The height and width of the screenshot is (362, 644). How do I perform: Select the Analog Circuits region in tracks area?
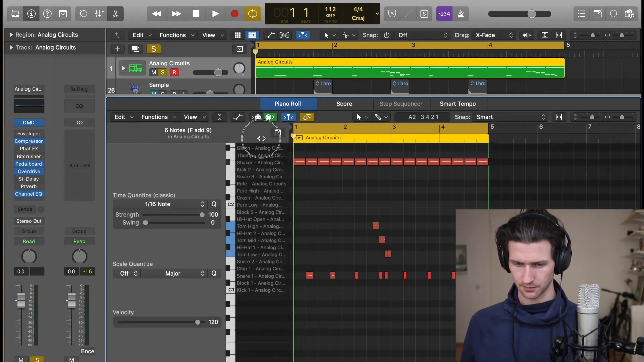click(x=410, y=68)
